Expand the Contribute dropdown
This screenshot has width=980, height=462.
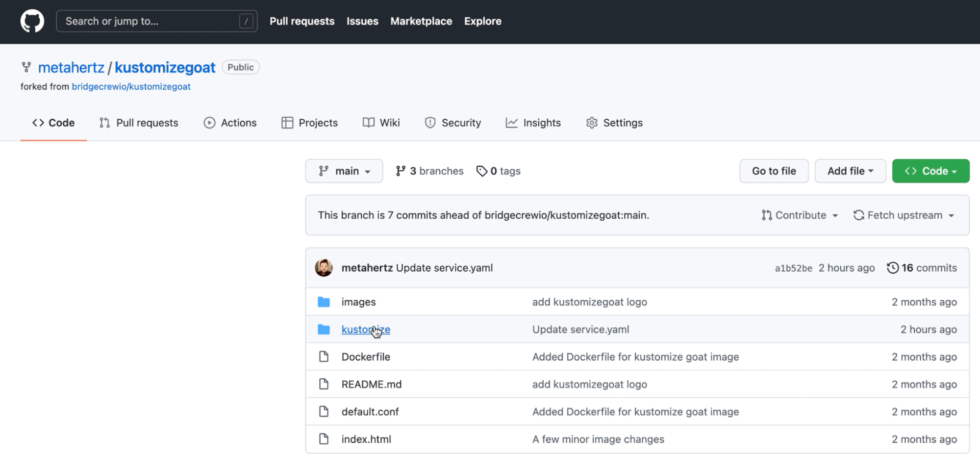tap(800, 215)
